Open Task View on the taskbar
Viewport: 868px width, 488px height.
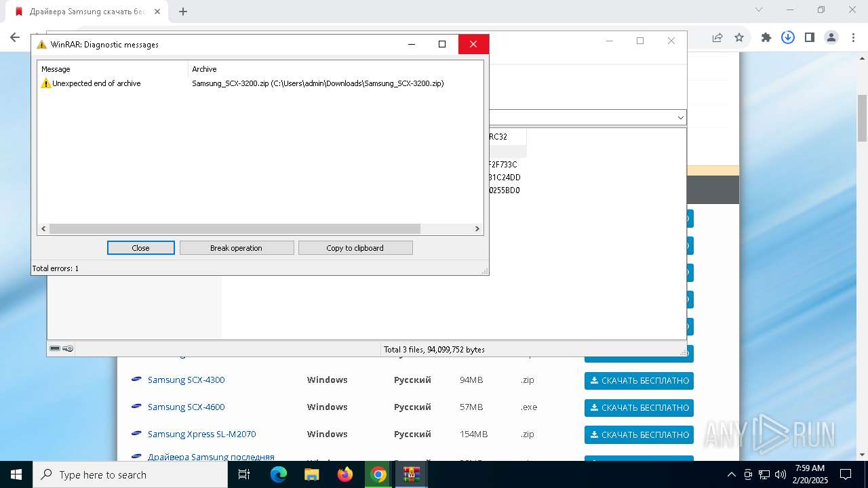[245, 474]
